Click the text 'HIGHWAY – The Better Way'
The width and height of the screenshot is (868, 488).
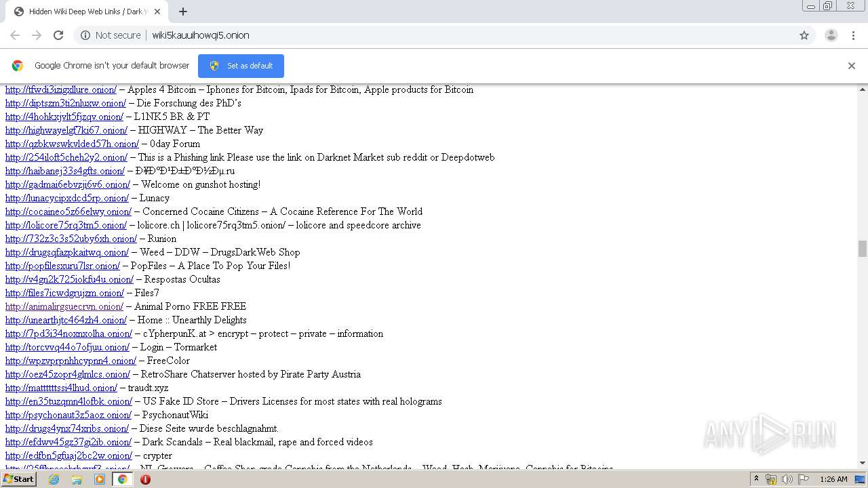point(201,130)
